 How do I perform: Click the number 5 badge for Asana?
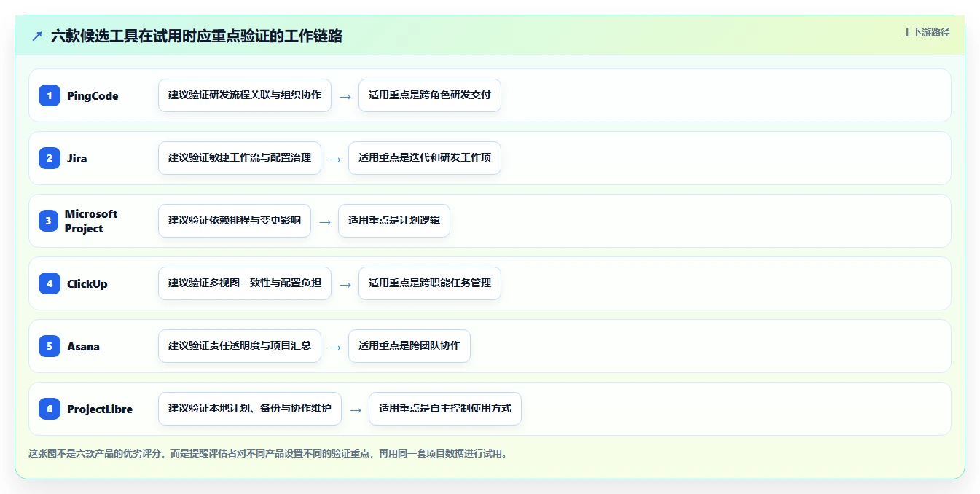click(50, 346)
